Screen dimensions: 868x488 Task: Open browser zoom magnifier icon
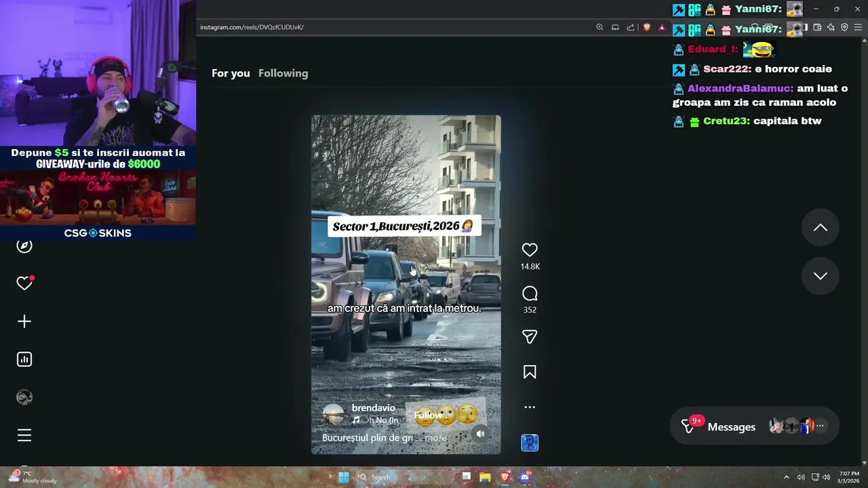pyautogui.click(x=599, y=27)
